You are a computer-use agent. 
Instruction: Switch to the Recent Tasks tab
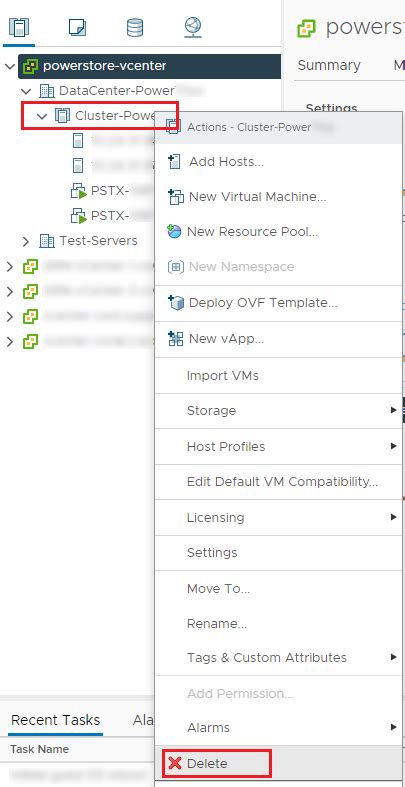55,720
